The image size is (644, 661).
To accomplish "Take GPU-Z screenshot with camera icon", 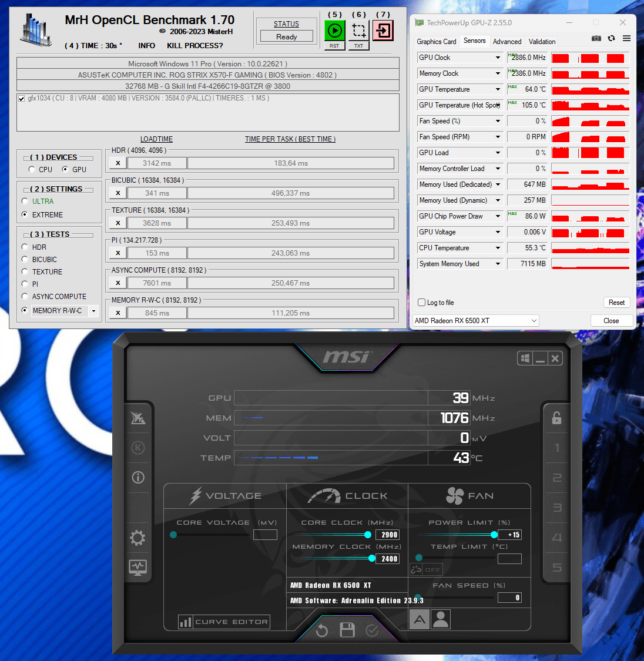I will (596, 38).
